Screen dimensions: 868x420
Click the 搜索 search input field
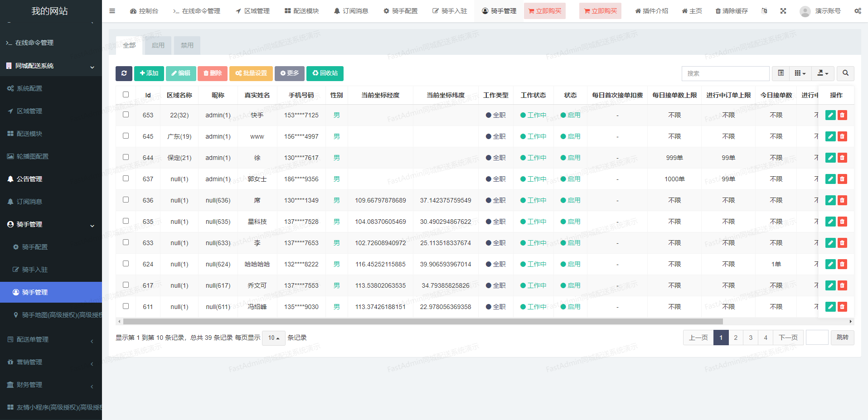click(x=725, y=73)
